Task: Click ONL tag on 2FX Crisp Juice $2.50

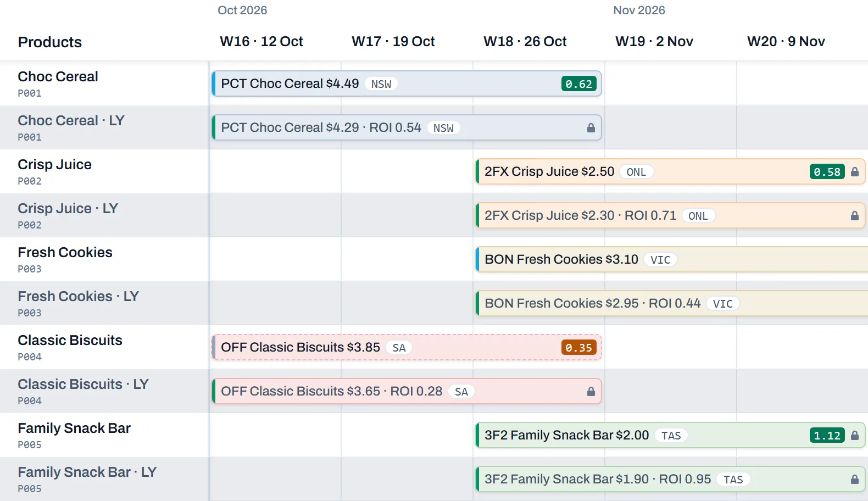Action: point(636,172)
